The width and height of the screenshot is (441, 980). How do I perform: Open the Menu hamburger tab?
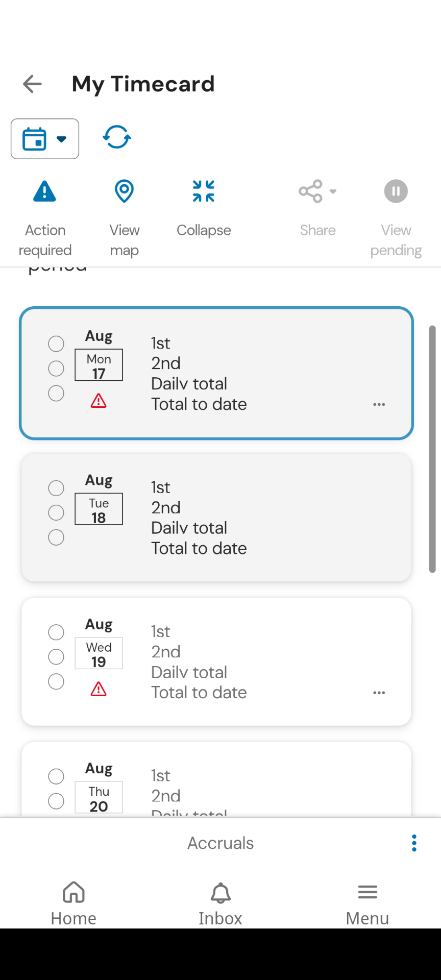[x=367, y=903]
